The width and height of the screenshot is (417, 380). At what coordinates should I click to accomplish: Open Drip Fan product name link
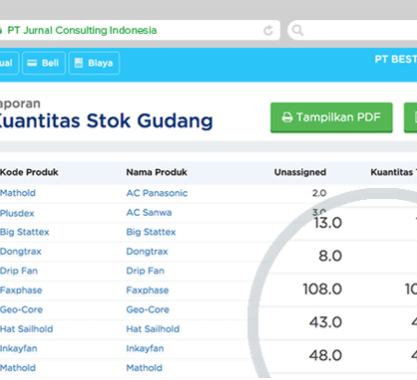(145, 271)
